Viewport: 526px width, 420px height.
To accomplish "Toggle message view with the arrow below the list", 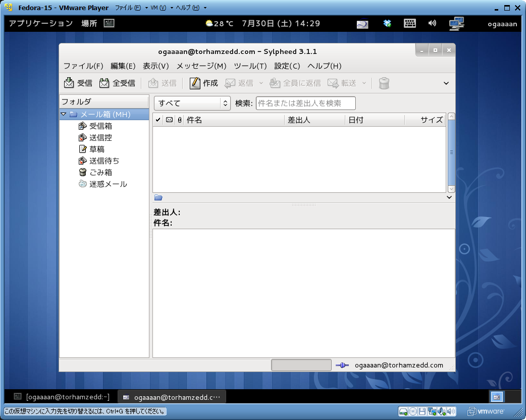I will point(449,197).
